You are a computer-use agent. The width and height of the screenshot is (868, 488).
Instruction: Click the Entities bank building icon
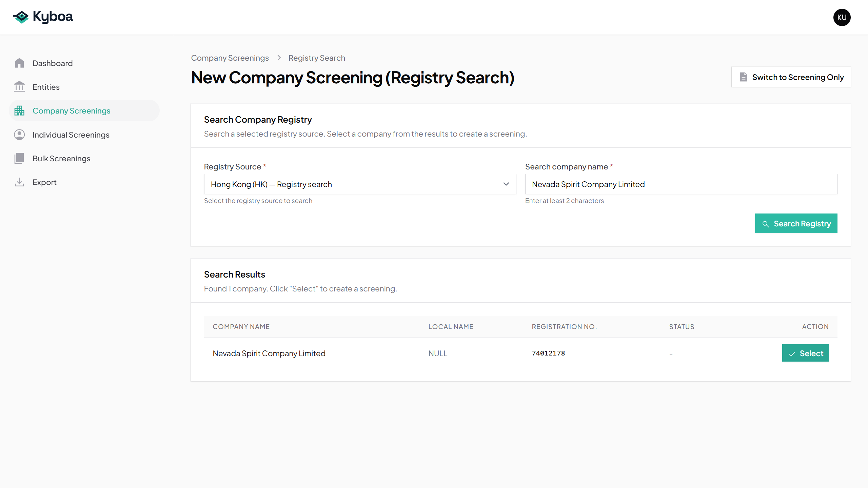(19, 87)
